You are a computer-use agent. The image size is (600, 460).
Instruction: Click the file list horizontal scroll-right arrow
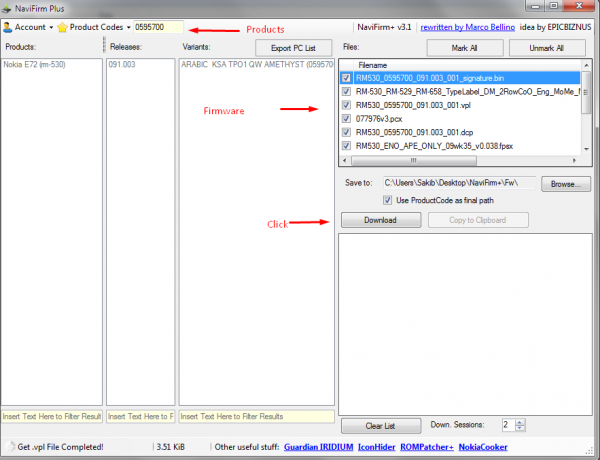[574, 160]
